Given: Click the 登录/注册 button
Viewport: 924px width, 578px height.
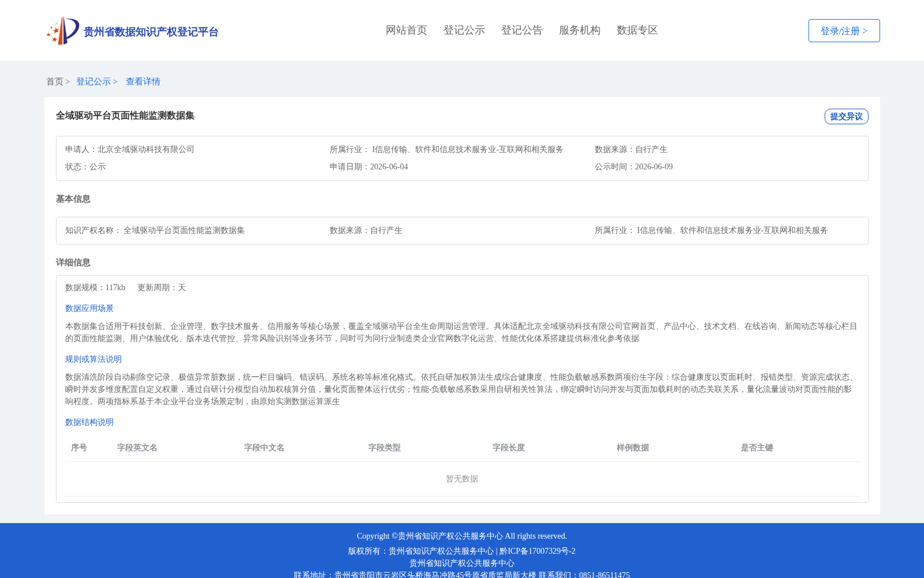Looking at the screenshot, I should (844, 31).
